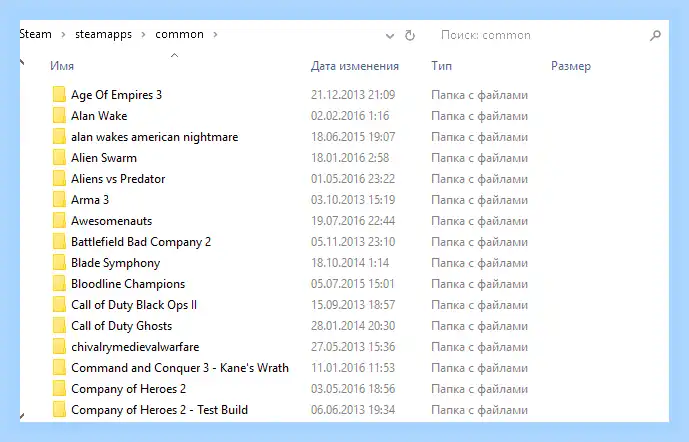The image size is (689, 442).
Task: Click the Kane's Wrath folder icon
Action: click(59, 368)
